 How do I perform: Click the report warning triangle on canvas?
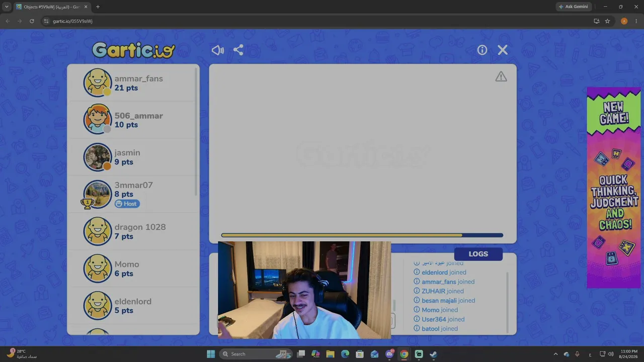[501, 76]
